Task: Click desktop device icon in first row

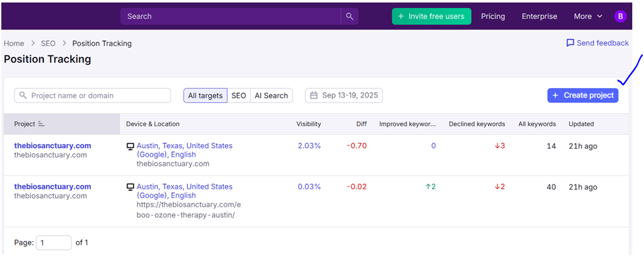Action: click(130, 146)
